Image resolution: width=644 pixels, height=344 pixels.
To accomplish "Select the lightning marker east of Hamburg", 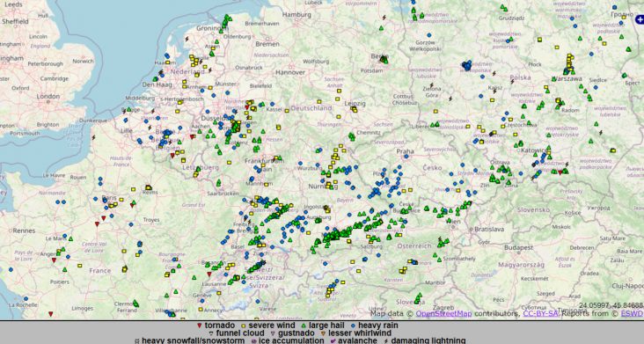I will click(x=384, y=18).
